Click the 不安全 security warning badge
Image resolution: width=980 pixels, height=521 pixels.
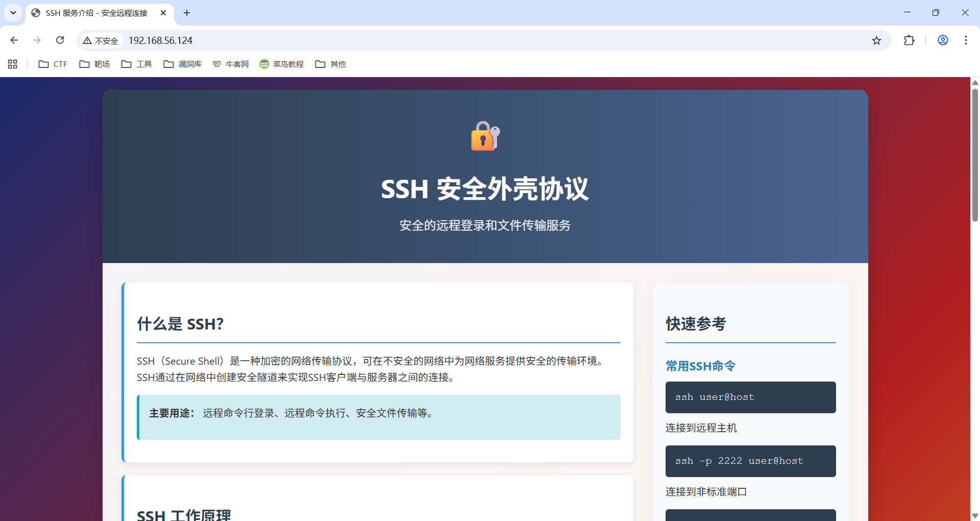(101, 41)
